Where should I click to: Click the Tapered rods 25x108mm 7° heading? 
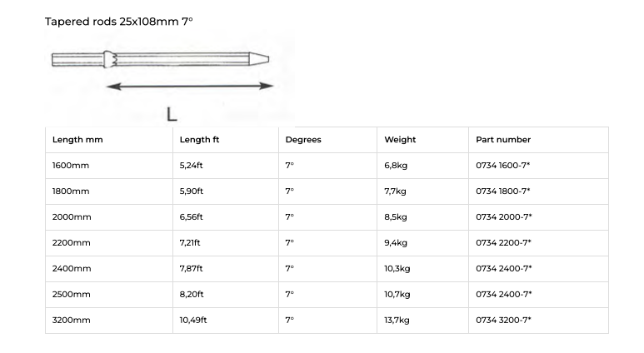coord(118,22)
